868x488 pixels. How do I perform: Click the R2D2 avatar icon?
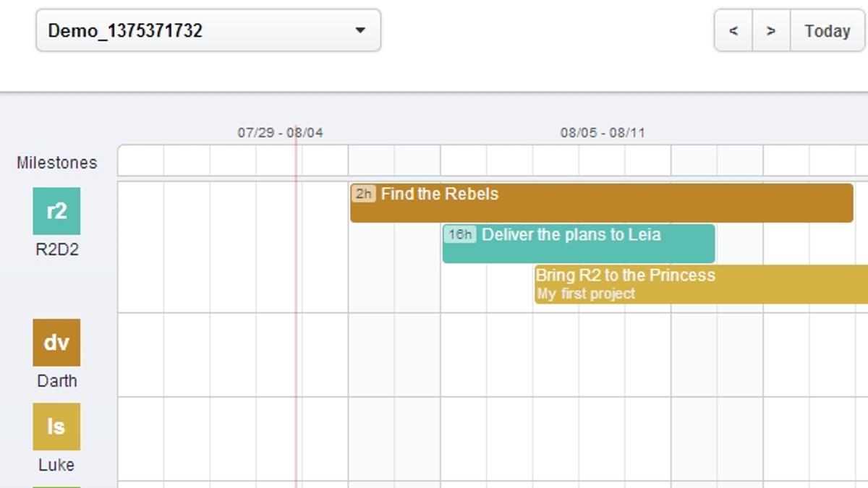click(56, 211)
